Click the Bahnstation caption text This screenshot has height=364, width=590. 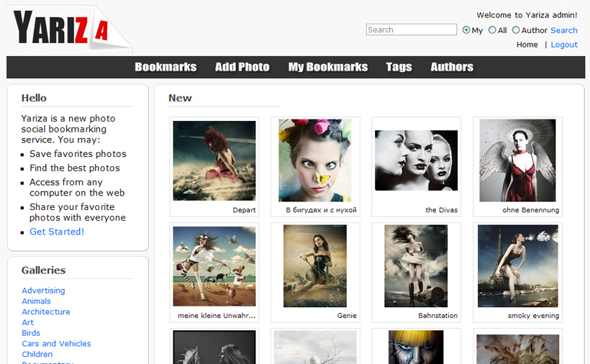click(437, 316)
